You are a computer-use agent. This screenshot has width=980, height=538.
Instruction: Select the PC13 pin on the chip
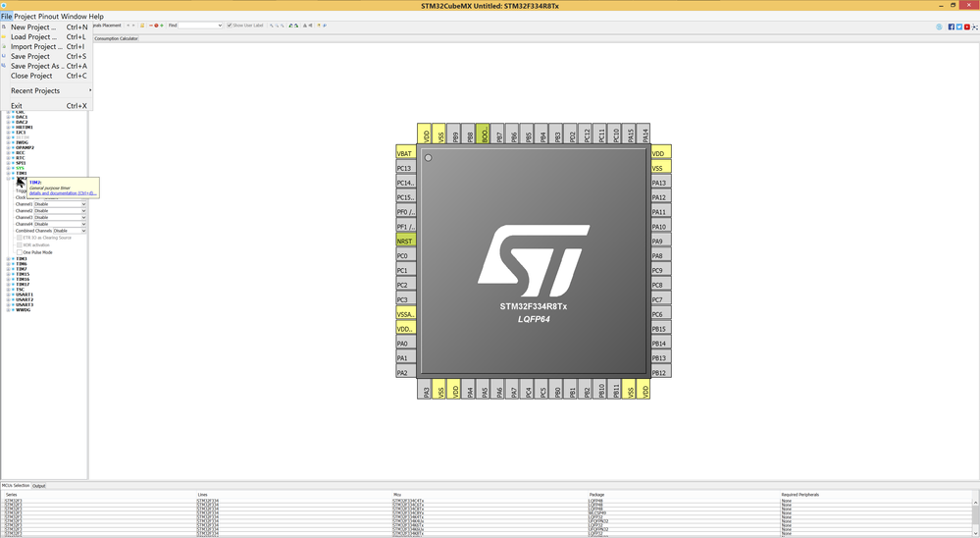coord(405,167)
